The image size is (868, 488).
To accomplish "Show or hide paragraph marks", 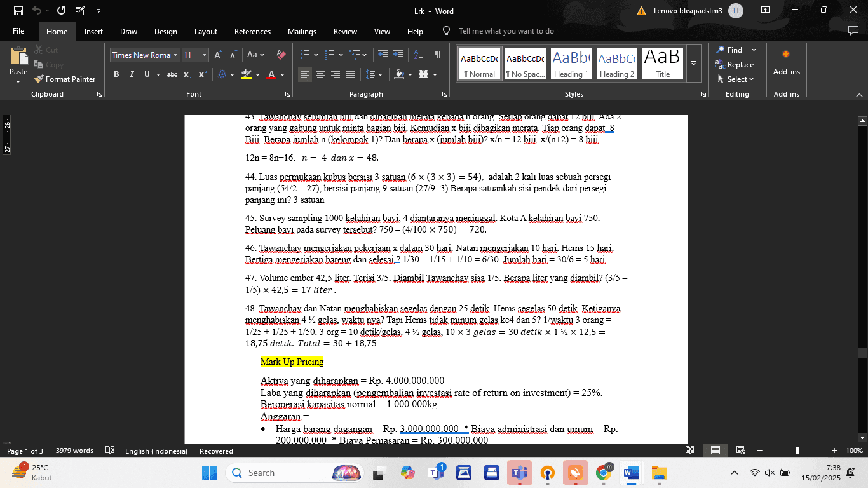I will (438, 55).
